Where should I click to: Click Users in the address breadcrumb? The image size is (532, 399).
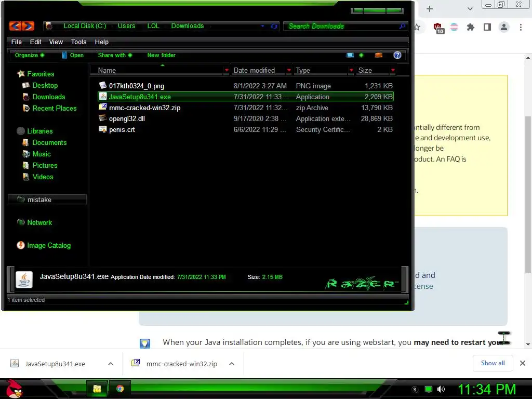point(126,26)
